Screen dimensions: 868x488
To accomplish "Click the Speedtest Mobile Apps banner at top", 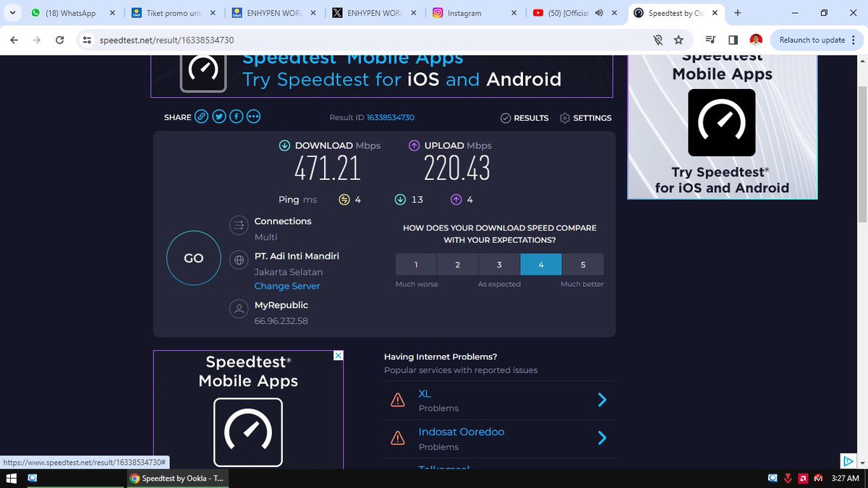I will [382, 75].
